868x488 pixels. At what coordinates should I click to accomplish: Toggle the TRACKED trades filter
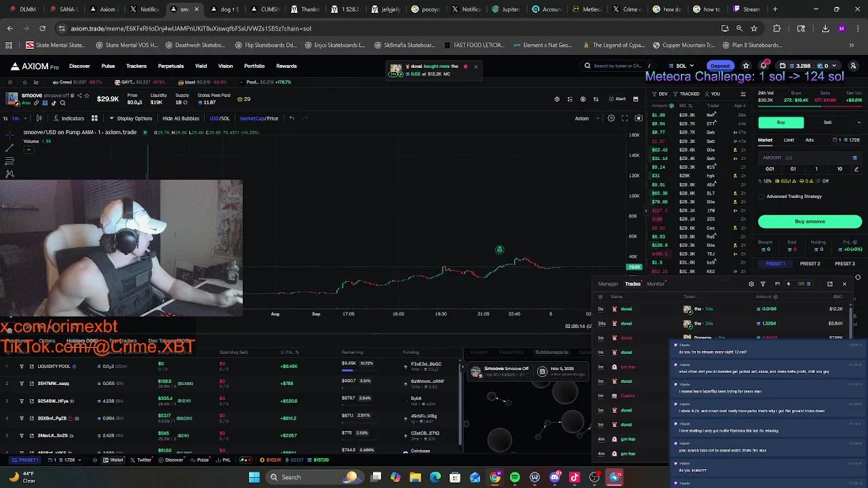coord(686,94)
